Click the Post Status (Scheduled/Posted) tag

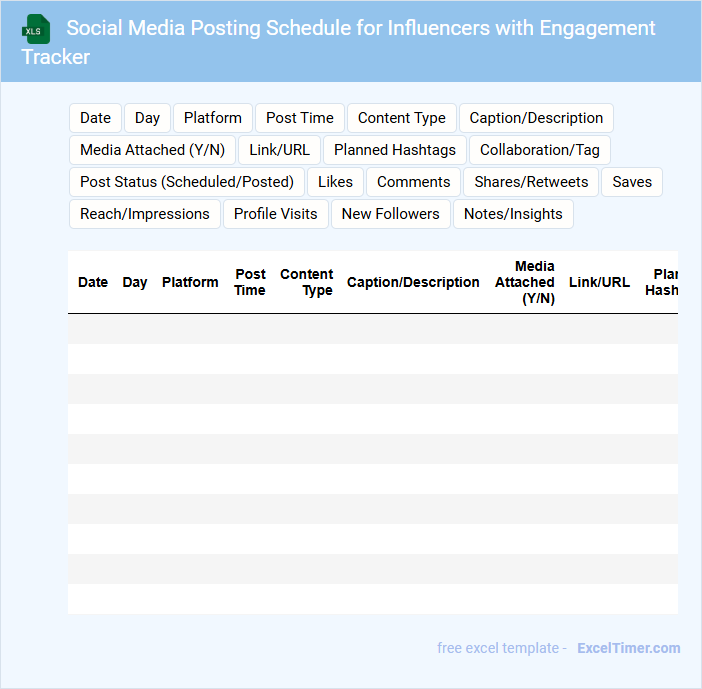click(186, 182)
